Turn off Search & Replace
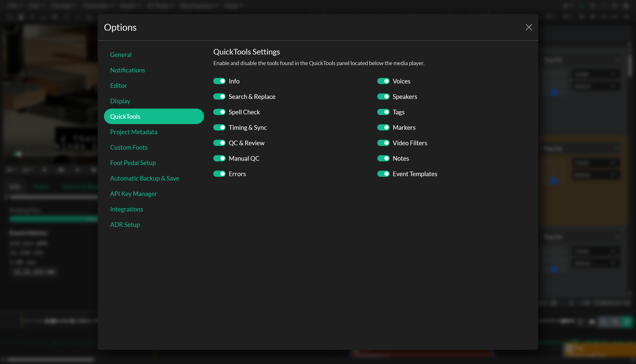 coord(219,96)
